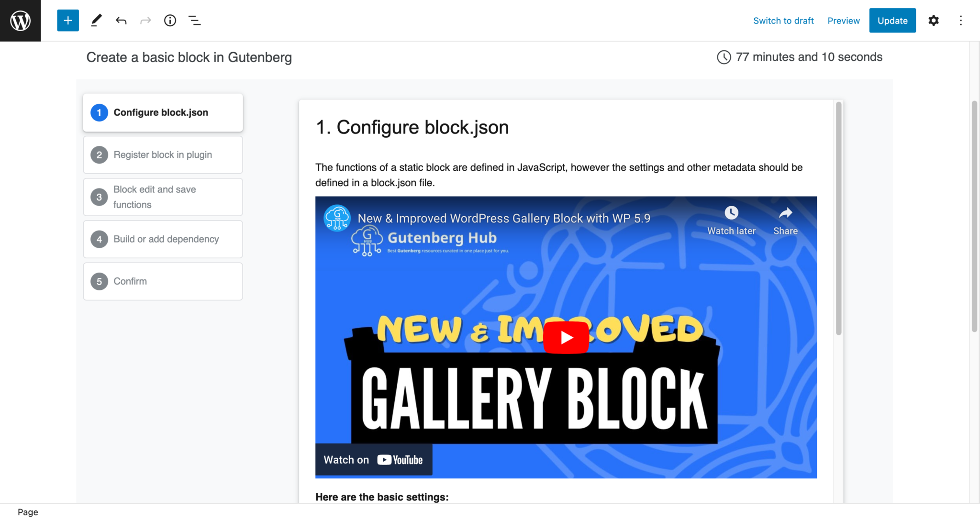Open the block inserter
This screenshot has height=520, width=980.
[67, 20]
